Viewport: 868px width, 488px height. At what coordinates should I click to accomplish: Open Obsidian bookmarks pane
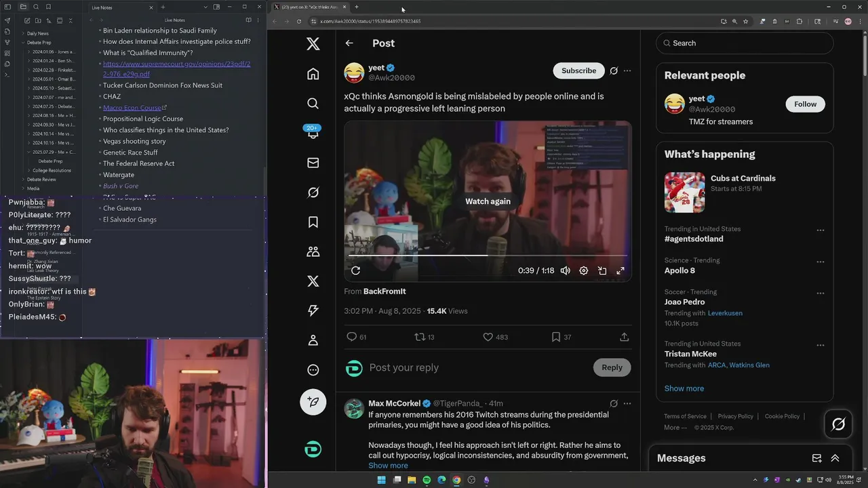(49, 7)
